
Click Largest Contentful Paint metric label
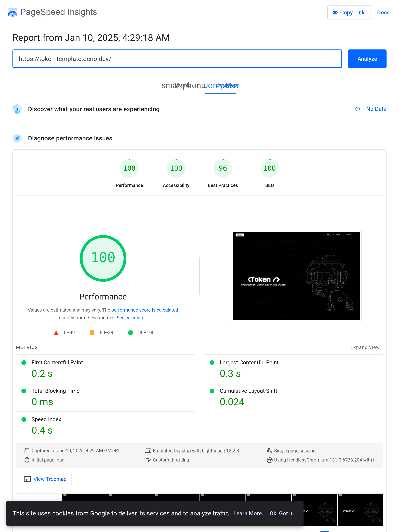point(249,362)
